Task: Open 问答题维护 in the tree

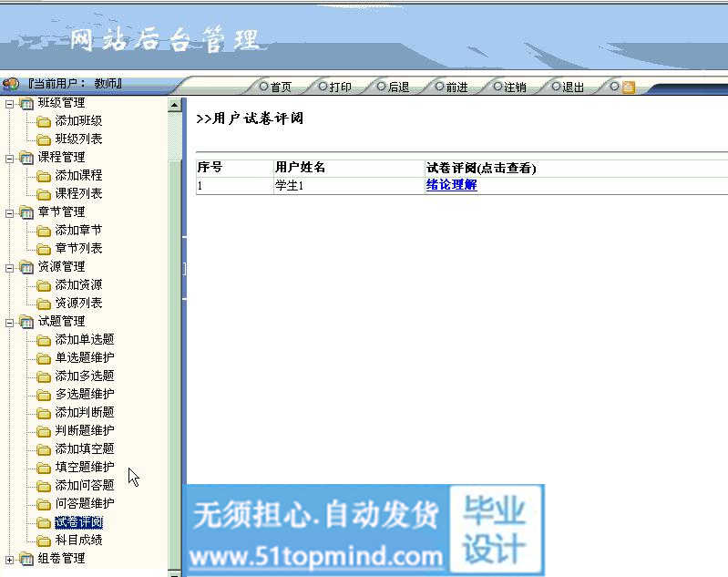Action: click(85, 503)
